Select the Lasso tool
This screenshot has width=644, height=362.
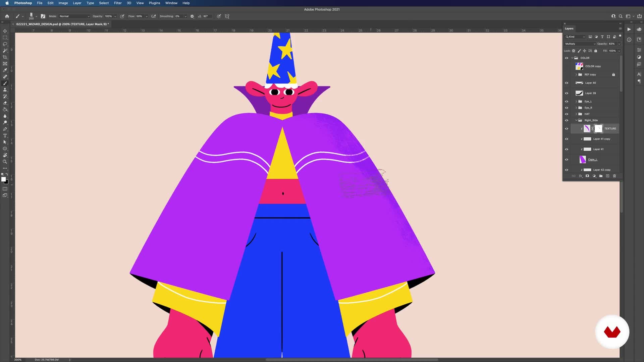(x=5, y=44)
